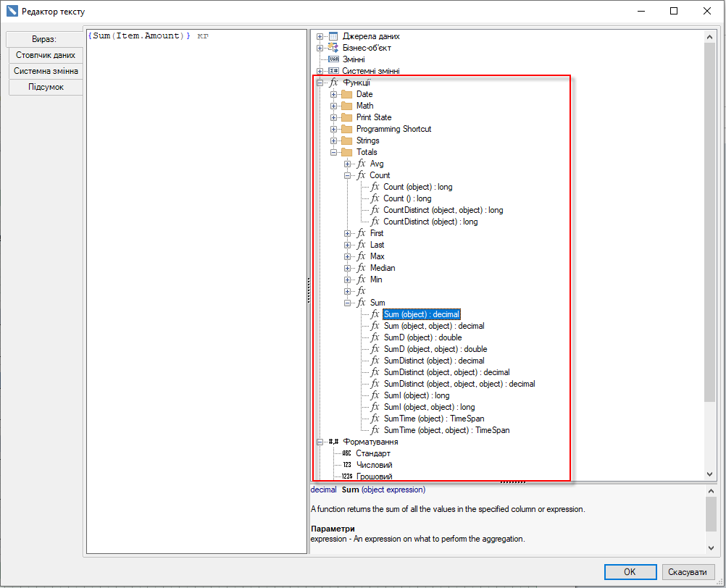Open the Системна змінна tab
The image size is (726, 588).
pyautogui.click(x=45, y=71)
